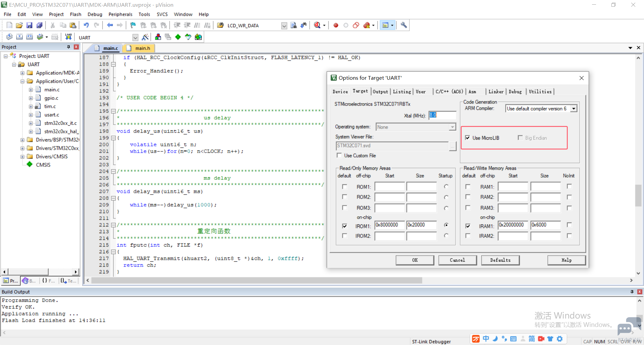Screen dimensions: 644x345
Task: Open Options for Target wand icon
Action: [145, 37]
